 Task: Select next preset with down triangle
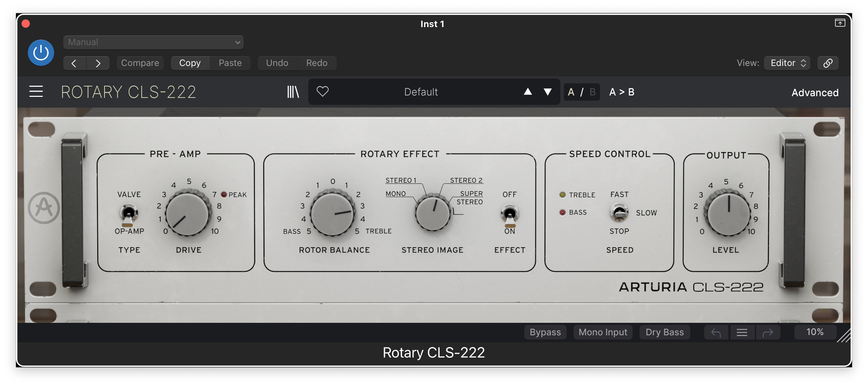548,92
